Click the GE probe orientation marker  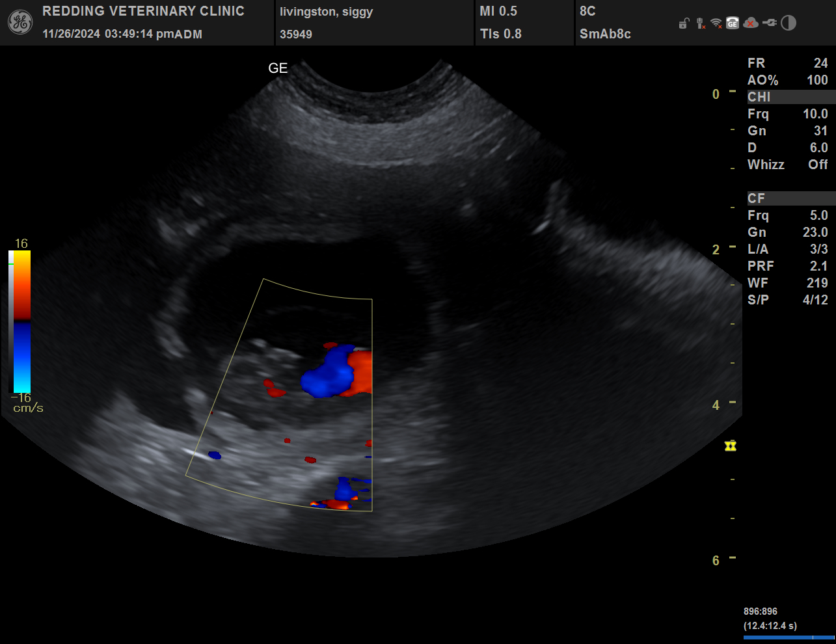pyautogui.click(x=278, y=68)
